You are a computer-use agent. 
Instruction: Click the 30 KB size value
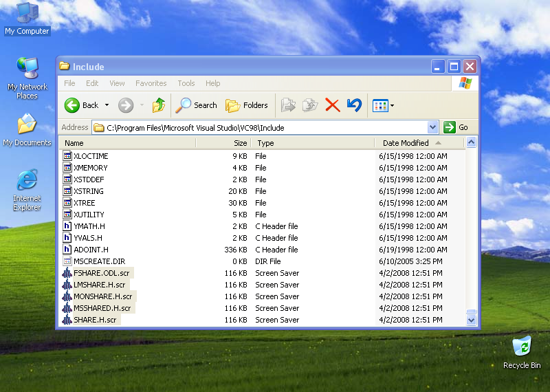click(x=238, y=203)
